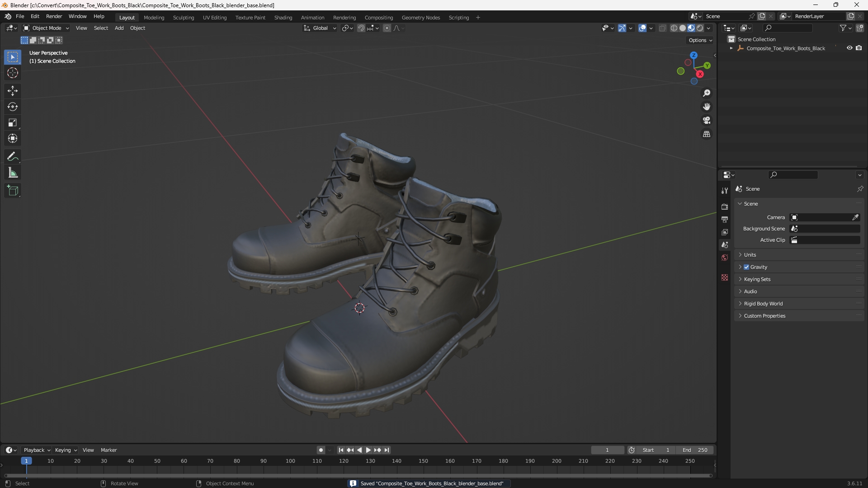Open the View Layer properties tab

click(725, 232)
